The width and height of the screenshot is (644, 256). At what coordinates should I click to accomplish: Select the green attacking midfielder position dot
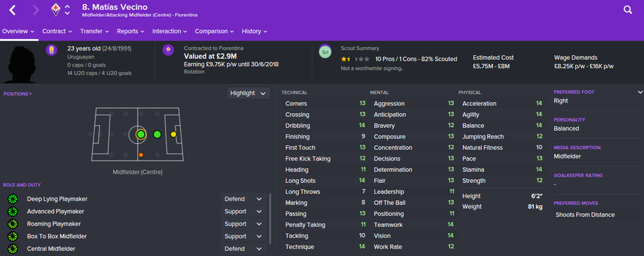pyautogui.click(x=157, y=135)
